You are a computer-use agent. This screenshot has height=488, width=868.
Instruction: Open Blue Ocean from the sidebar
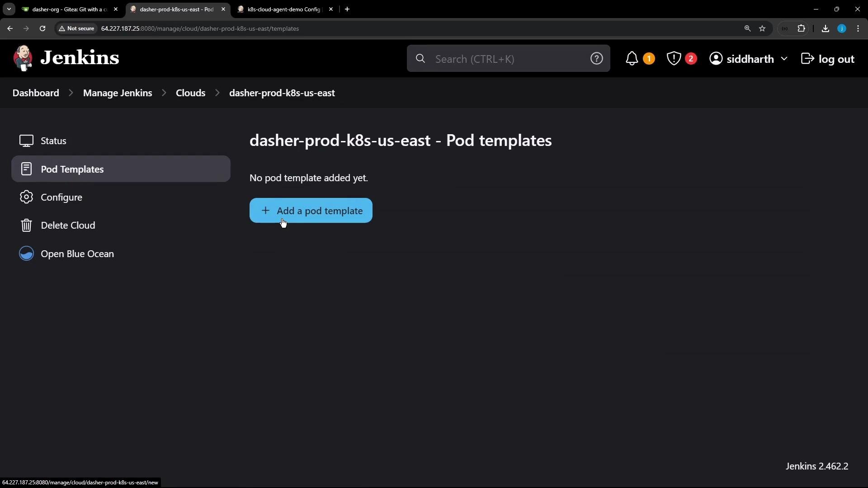click(121, 254)
